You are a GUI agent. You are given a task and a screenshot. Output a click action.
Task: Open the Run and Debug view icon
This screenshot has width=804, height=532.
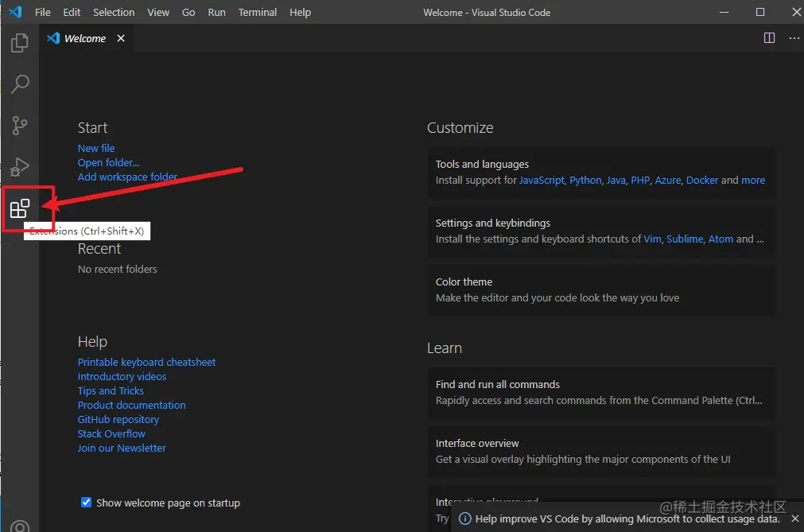(20, 166)
